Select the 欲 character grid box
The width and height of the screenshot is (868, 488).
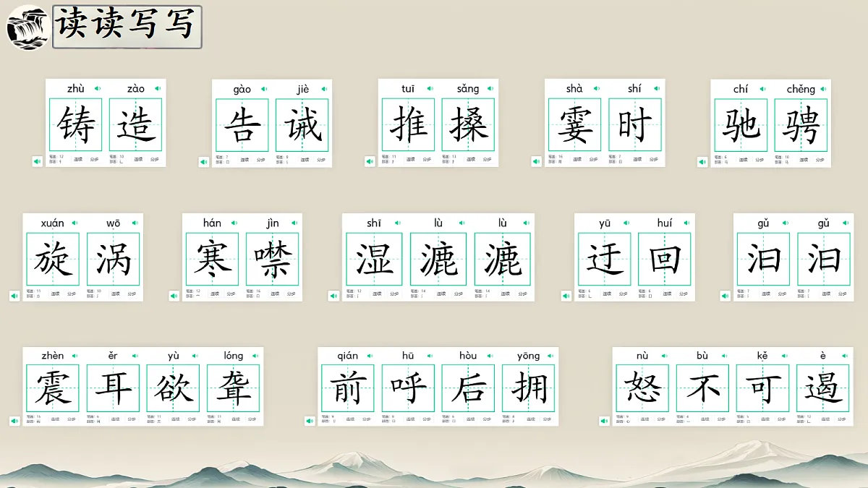174,388
